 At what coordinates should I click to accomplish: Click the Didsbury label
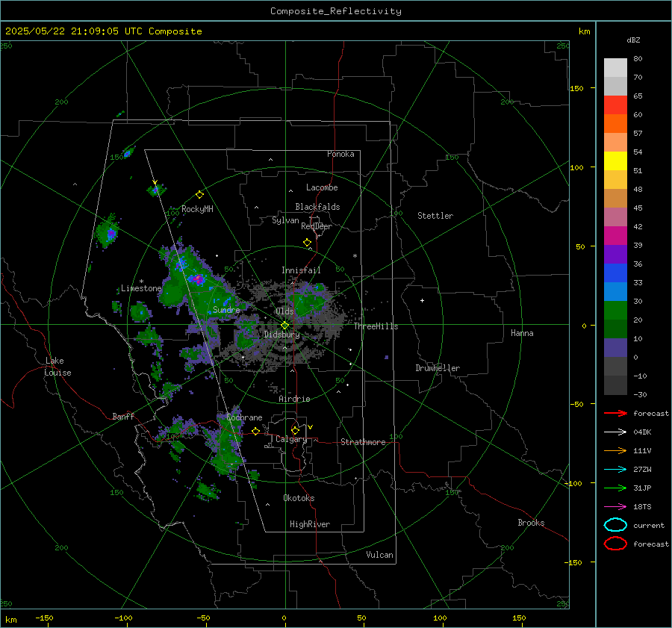pos(282,335)
